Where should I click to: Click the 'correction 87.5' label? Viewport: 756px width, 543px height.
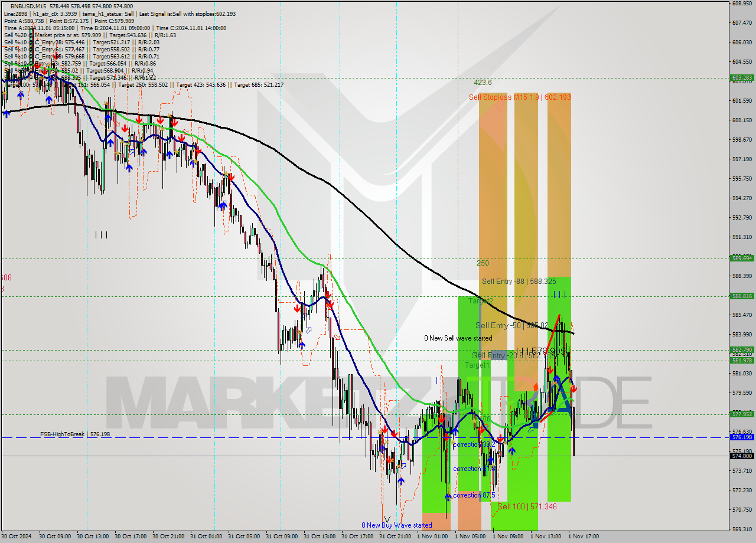coord(474,495)
